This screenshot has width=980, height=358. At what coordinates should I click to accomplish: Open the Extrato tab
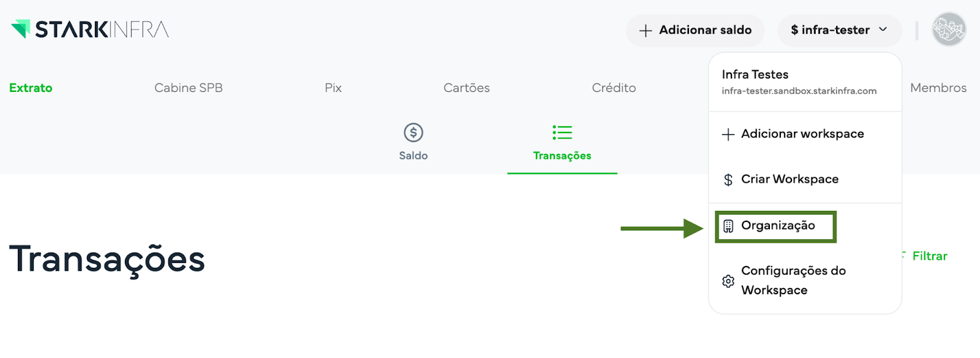point(31,88)
